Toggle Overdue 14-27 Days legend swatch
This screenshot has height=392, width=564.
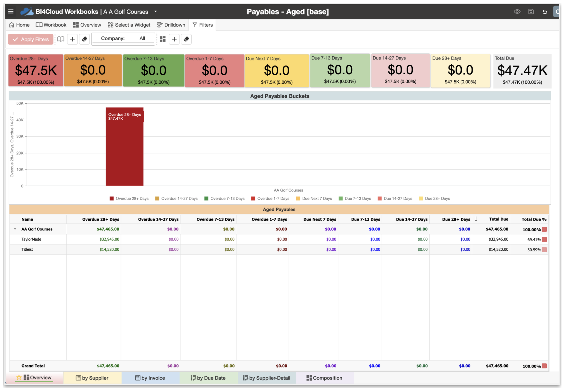pyautogui.click(x=157, y=199)
